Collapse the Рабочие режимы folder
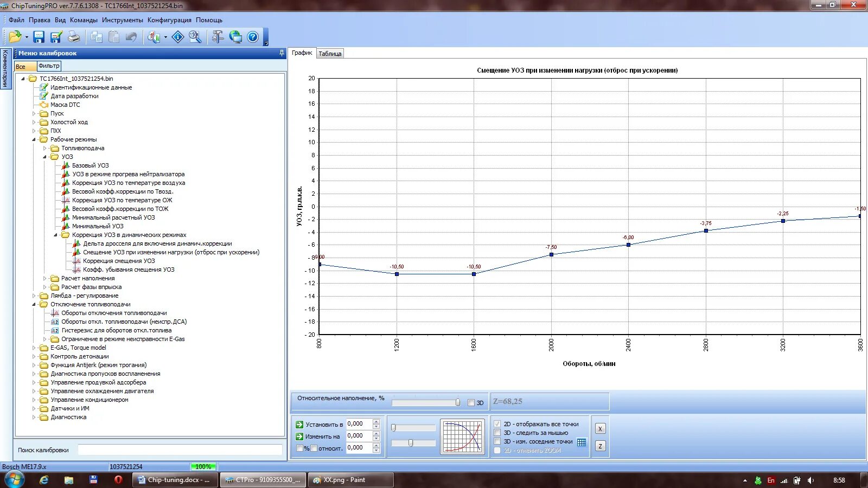 (x=34, y=139)
